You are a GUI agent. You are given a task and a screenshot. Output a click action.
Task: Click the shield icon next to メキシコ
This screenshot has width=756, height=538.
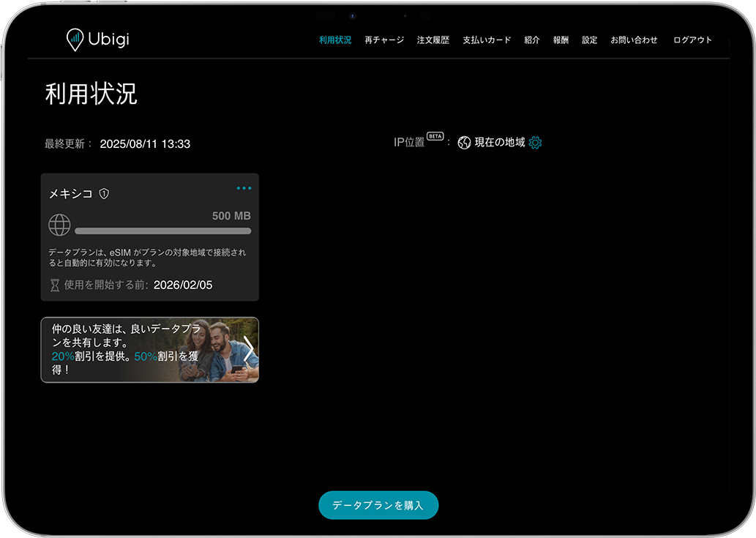pos(104,194)
